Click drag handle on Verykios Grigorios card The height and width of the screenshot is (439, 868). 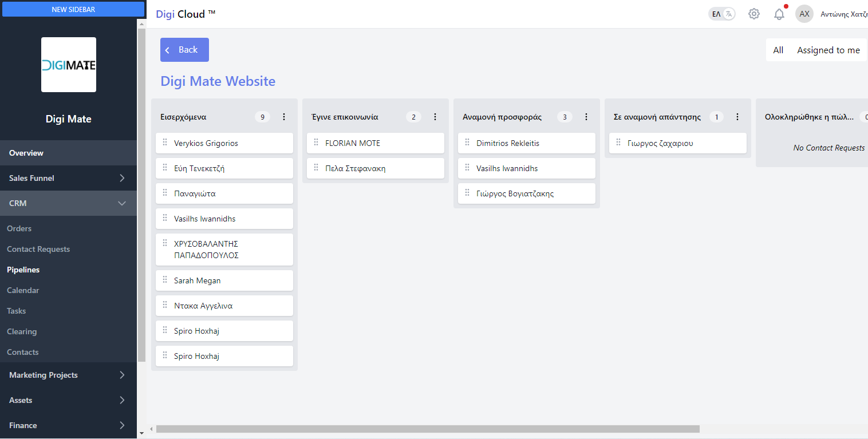pyautogui.click(x=165, y=143)
